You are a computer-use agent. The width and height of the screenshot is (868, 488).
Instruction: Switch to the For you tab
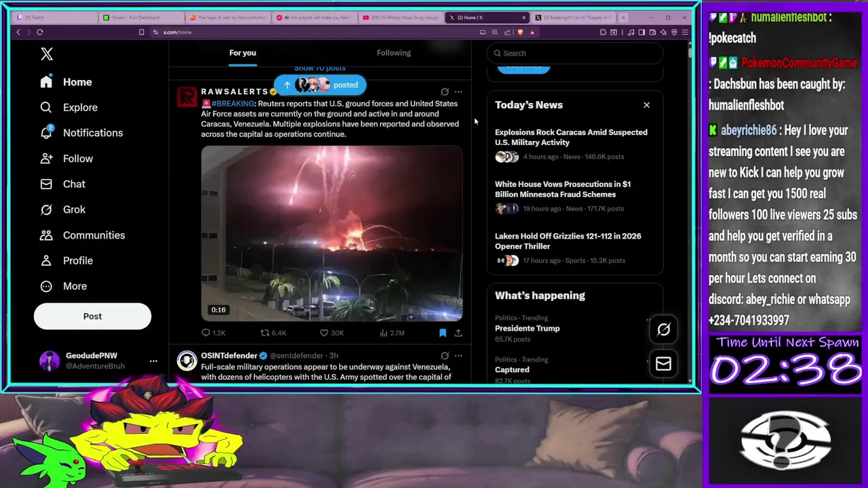(x=243, y=53)
